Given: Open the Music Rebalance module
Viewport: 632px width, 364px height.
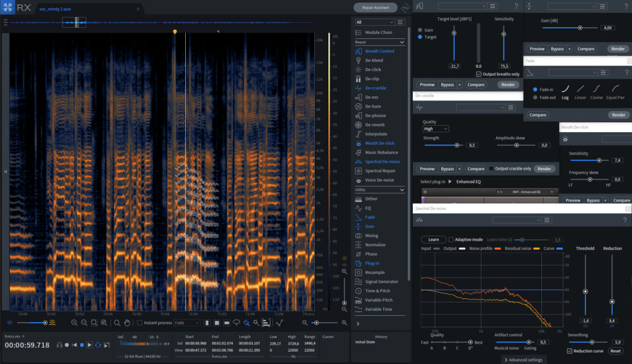Looking at the screenshot, I should pyautogui.click(x=381, y=152).
